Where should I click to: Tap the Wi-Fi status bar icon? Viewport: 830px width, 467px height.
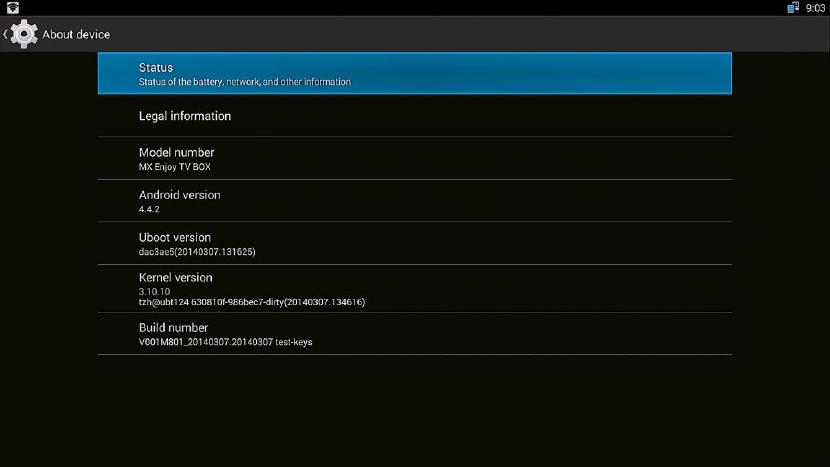(12, 7)
